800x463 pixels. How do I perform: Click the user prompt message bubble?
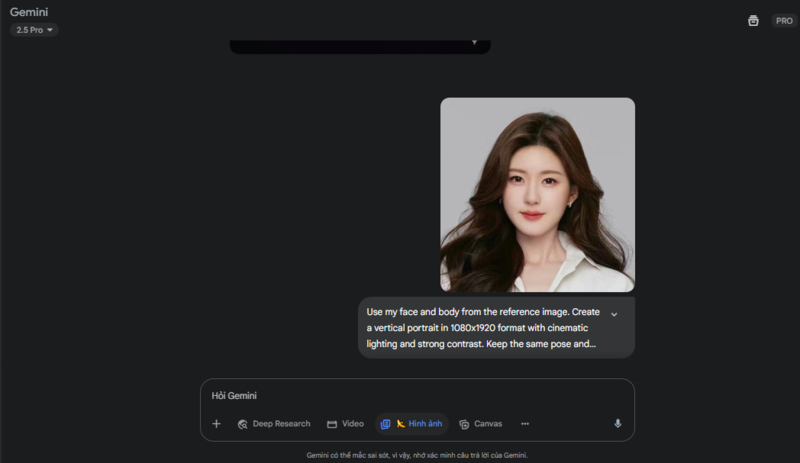click(496, 328)
